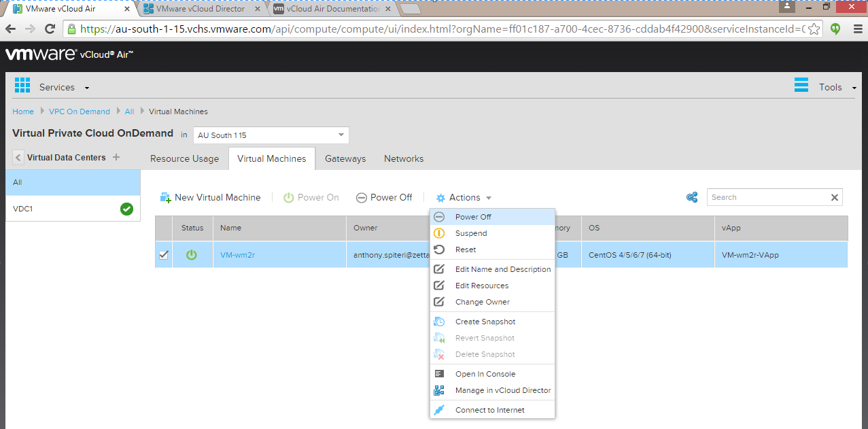The width and height of the screenshot is (868, 429).
Task: Go to Home breadcrumb link
Action: pyautogui.click(x=23, y=111)
